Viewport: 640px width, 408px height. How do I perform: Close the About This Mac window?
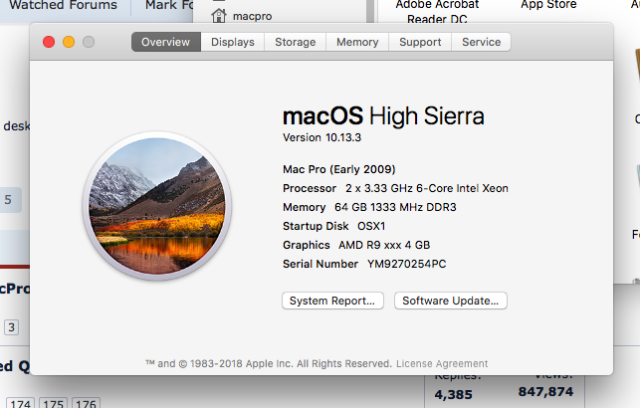coord(49,42)
